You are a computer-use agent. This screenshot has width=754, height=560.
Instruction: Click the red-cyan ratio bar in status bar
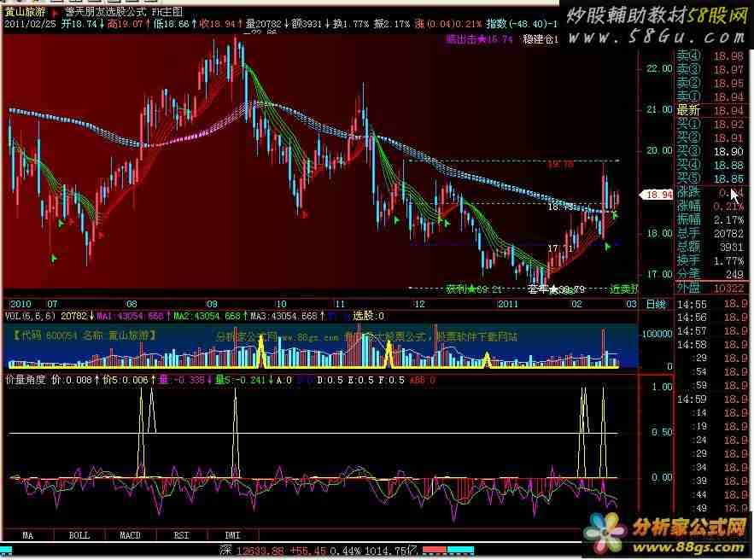pyautogui.click(x=448, y=550)
